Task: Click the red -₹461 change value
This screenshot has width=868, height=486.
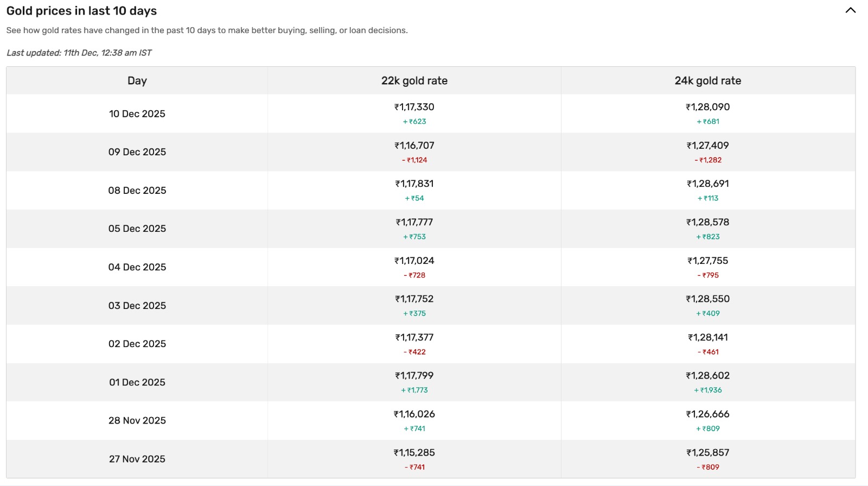Action: tap(707, 352)
